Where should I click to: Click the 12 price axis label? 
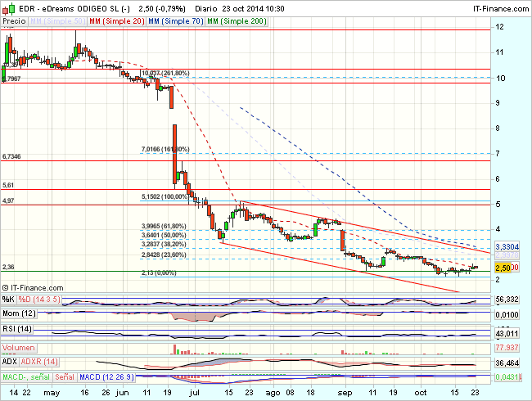coord(499,27)
